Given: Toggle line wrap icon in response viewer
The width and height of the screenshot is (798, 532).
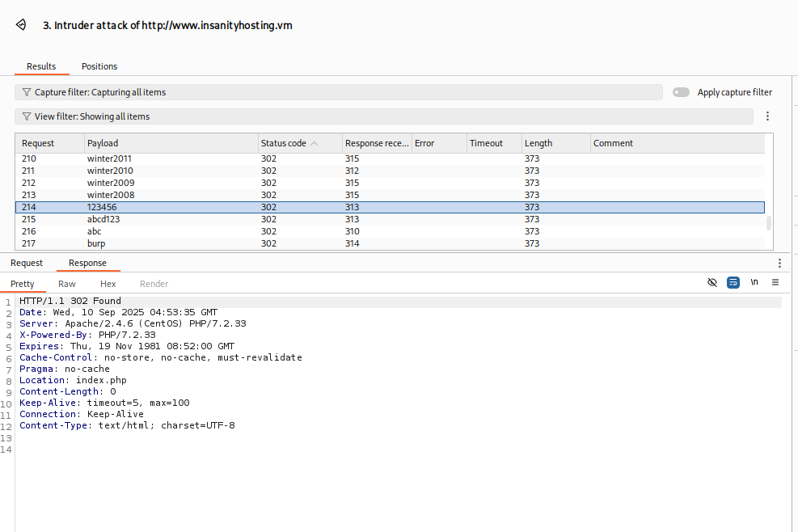Looking at the screenshot, I should coord(733,283).
